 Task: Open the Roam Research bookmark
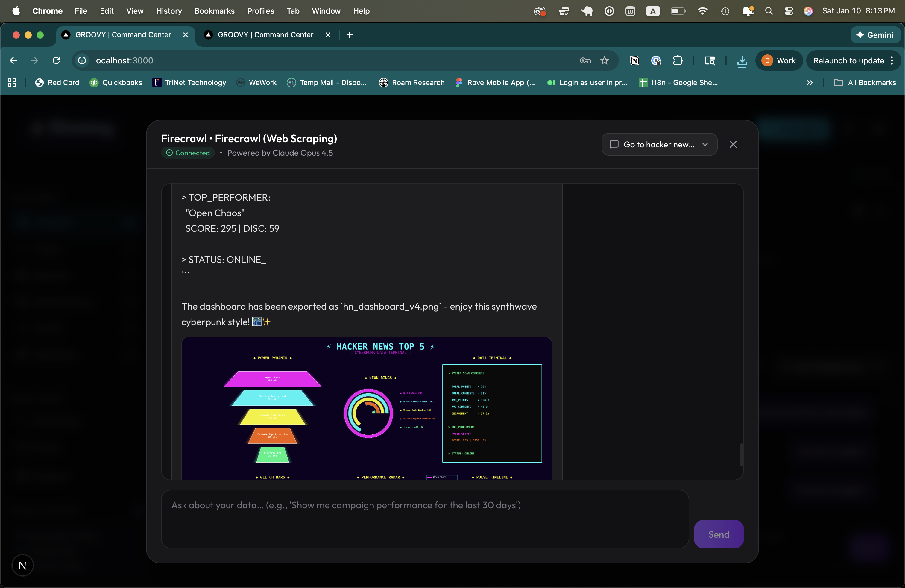(x=412, y=83)
